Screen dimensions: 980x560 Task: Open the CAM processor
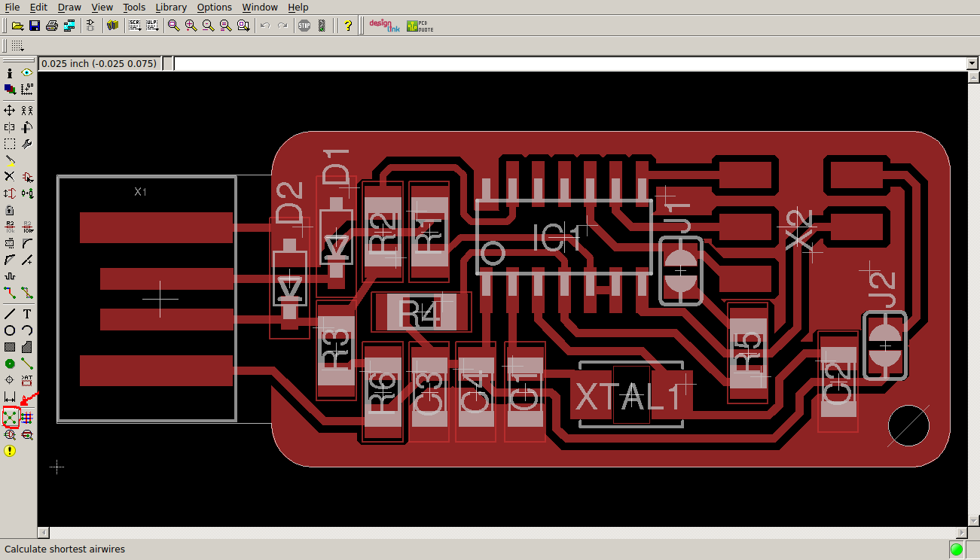69,26
